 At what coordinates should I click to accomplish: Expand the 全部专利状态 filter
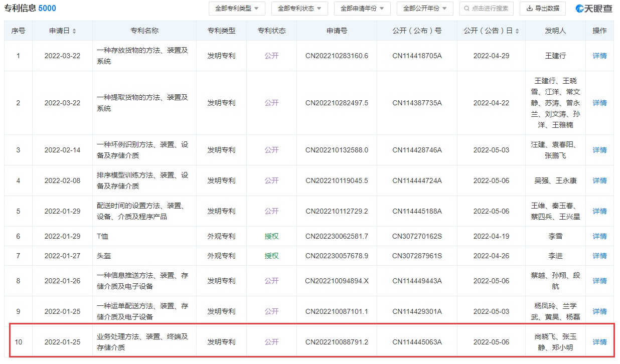click(299, 9)
